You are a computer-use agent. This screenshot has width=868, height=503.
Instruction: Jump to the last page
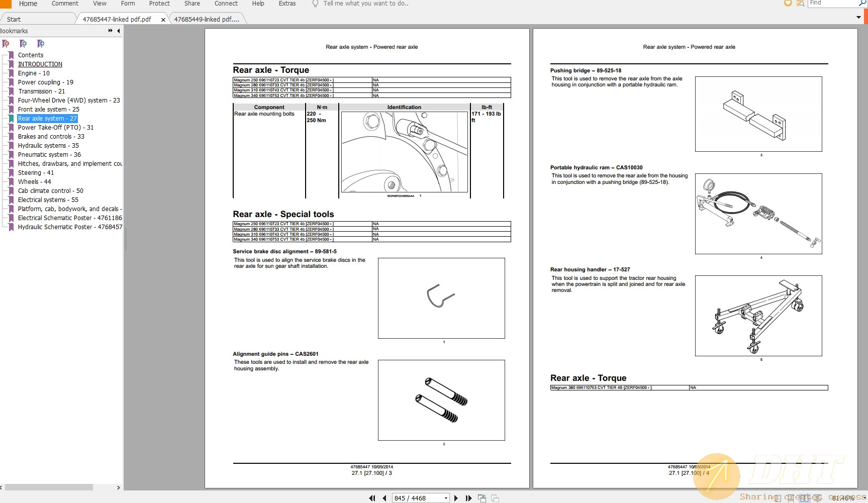[468, 497]
